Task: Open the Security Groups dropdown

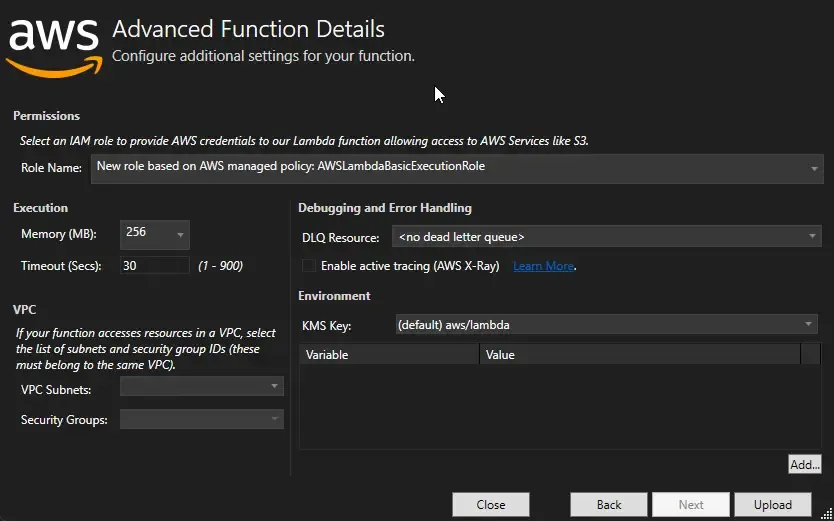Action: (x=202, y=419)
